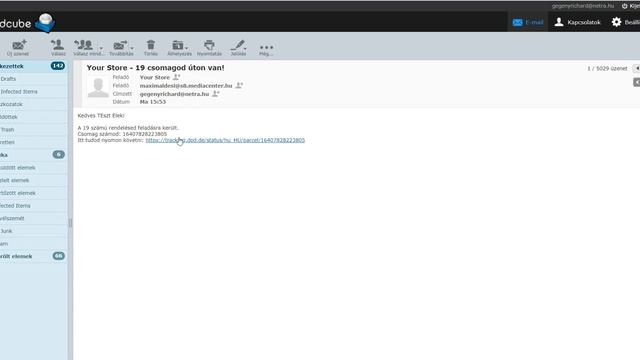Open the DPD parcel tracking link
Screen dimensions: 640x360
(225, 140)
